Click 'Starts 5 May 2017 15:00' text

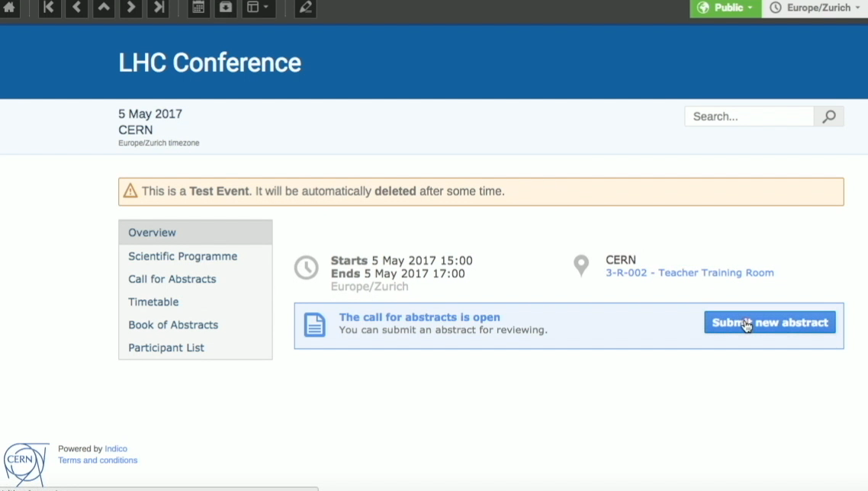(x=402, y=260)
